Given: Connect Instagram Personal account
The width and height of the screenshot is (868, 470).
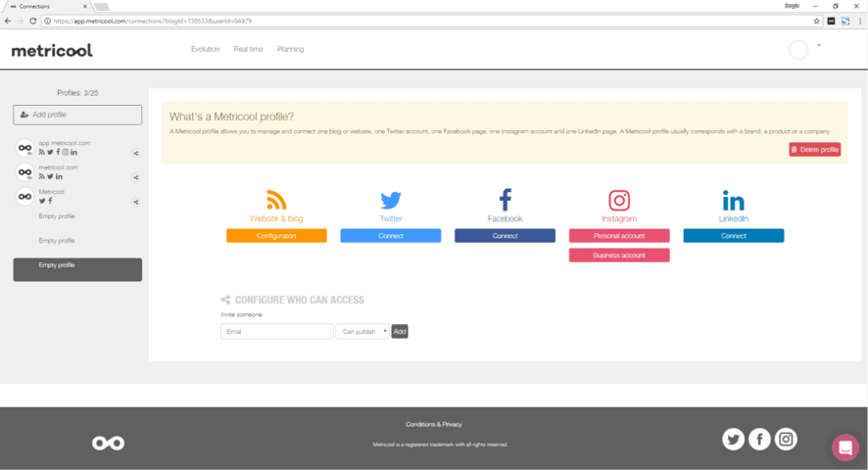Looking at the screenshot, I should 619,236.
